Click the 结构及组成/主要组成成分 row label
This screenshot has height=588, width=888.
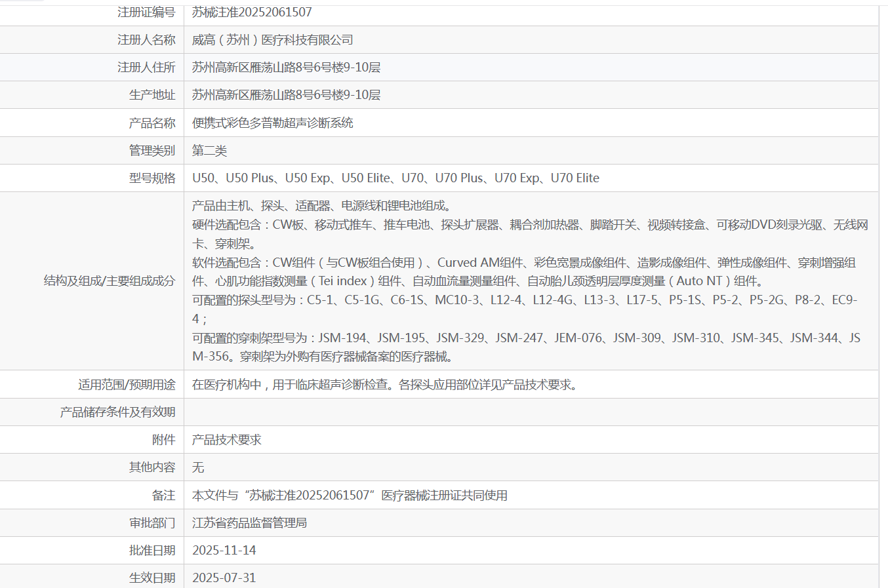pyautogui.click(x=110, y=281)
